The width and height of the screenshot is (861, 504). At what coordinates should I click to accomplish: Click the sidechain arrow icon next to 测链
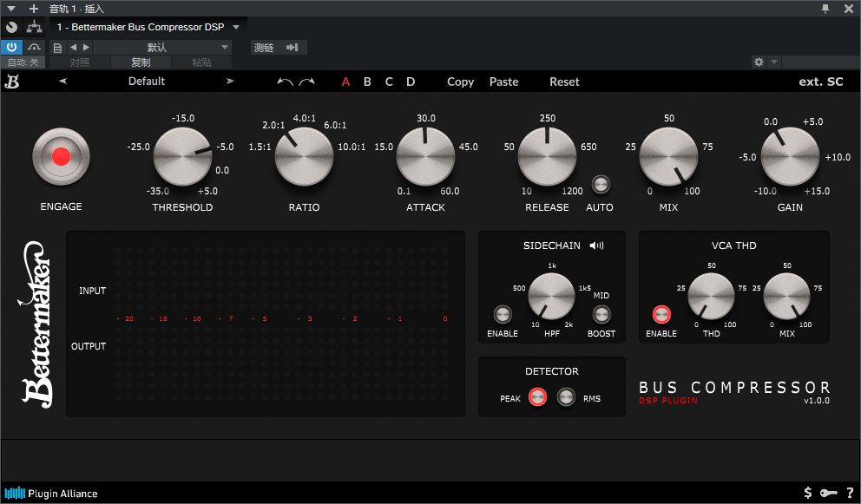coord(292,48)
